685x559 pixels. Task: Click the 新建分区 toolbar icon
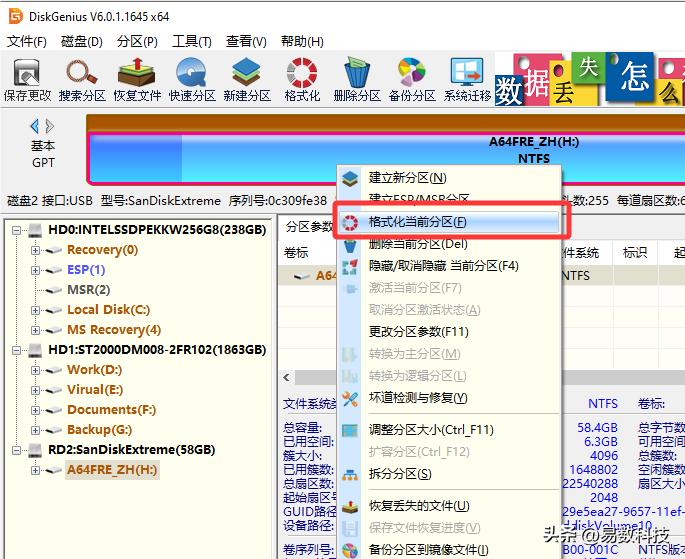click(x=247, y=79)
